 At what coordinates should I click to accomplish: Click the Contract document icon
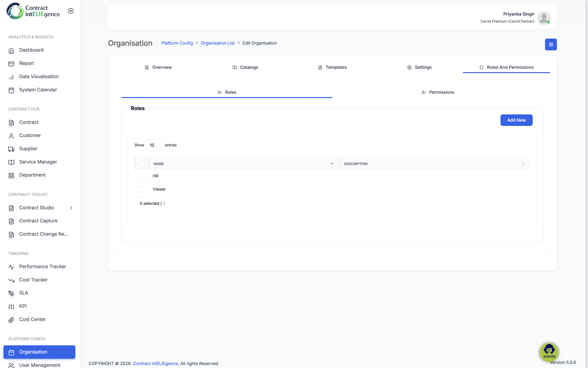click(11, 123)
